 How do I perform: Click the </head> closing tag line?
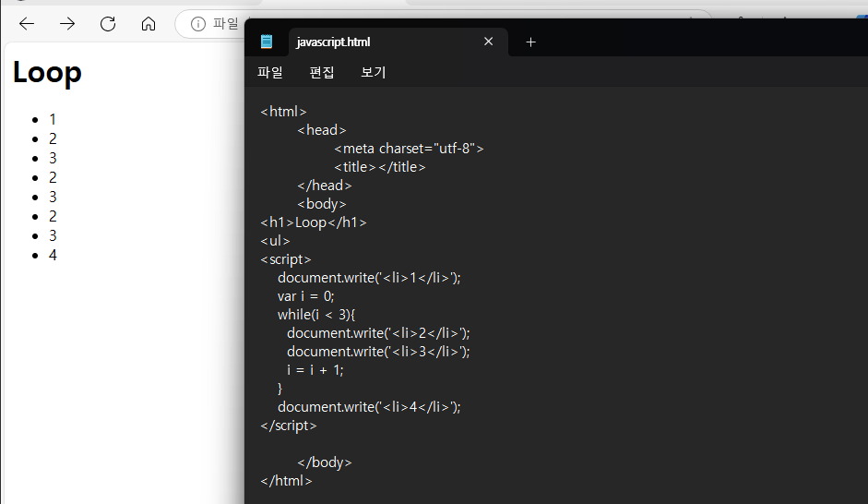point(325,186)
